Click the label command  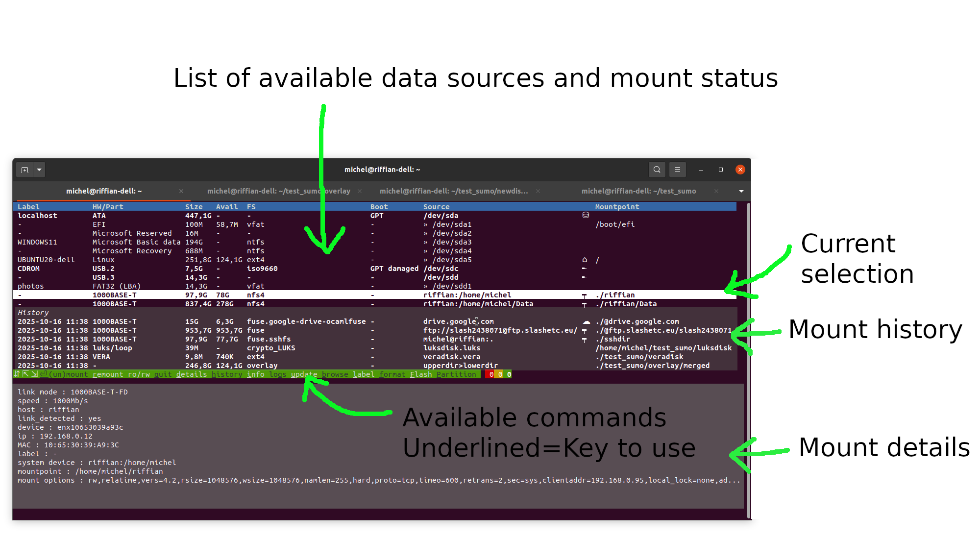[364, 374]
